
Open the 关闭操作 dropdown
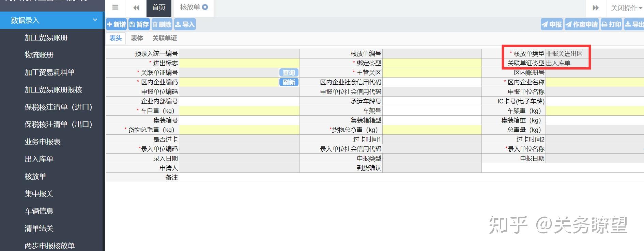coord(626,8)
